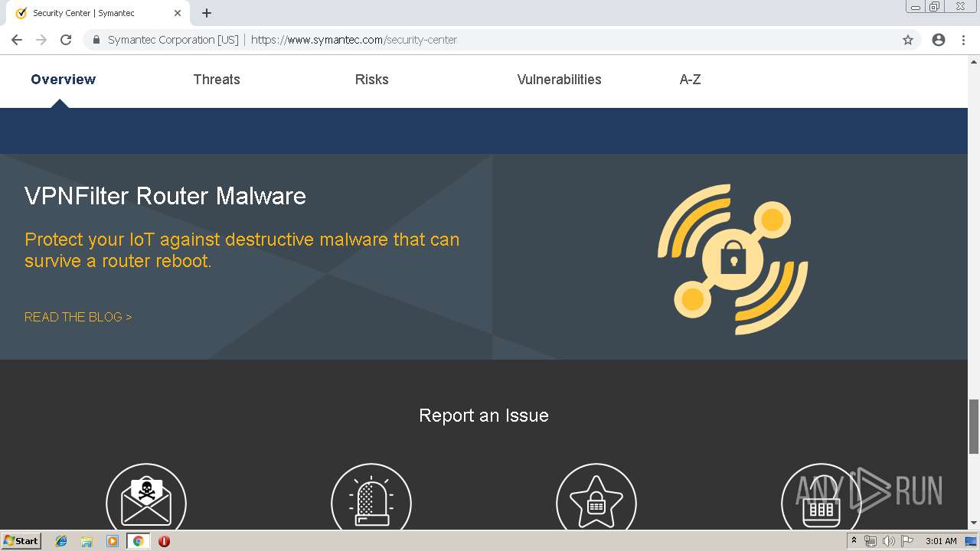Open the media player taskbar icon

(x=113, y=541)
